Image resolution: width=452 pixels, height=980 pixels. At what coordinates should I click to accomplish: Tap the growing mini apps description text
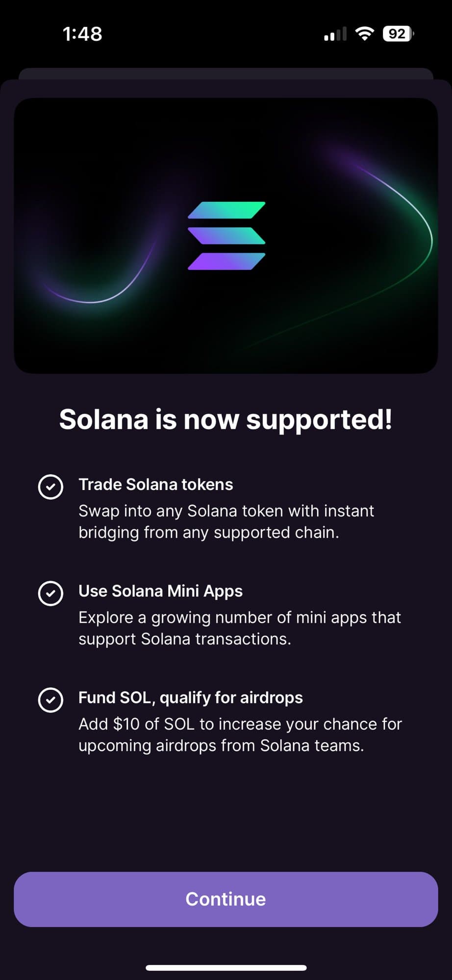pyautogui.click(x=239, y=628)
